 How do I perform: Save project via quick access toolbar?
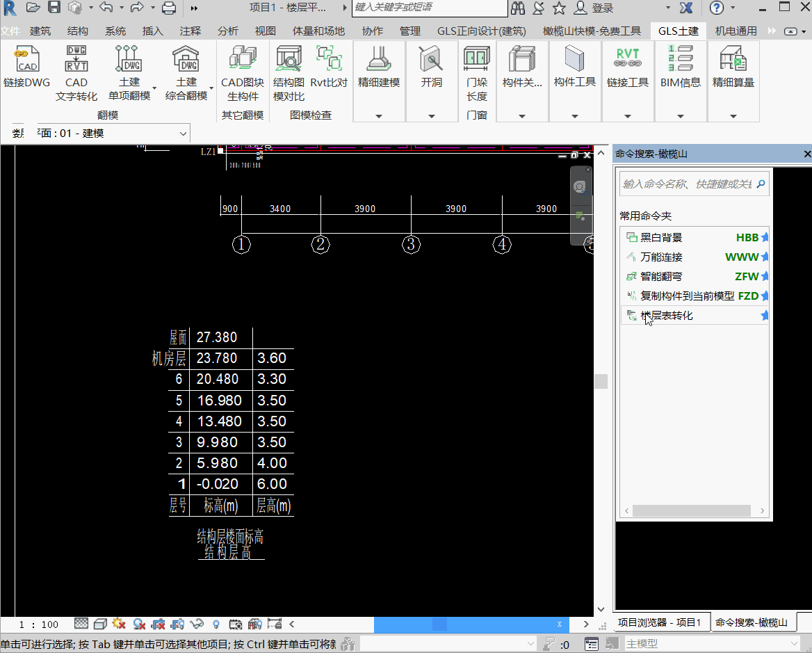pyautogui.click(x=54, y=7)
